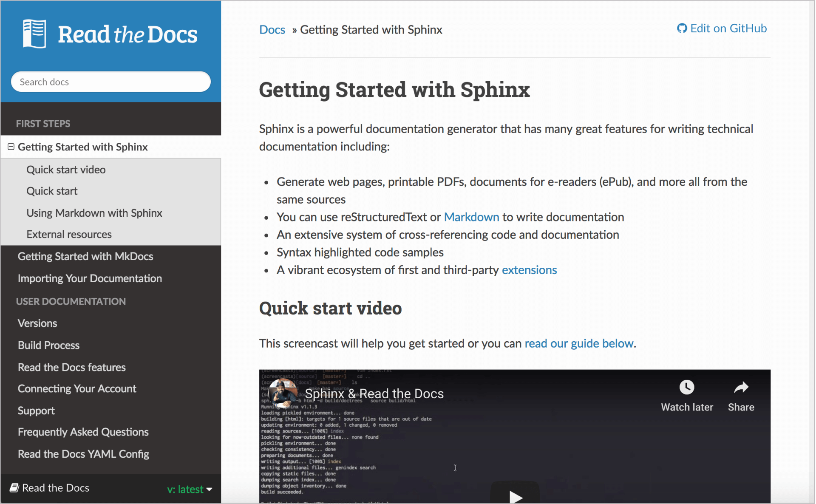Open Connecting Your Account page
The image size is (816, 504).
coord(77,389)
